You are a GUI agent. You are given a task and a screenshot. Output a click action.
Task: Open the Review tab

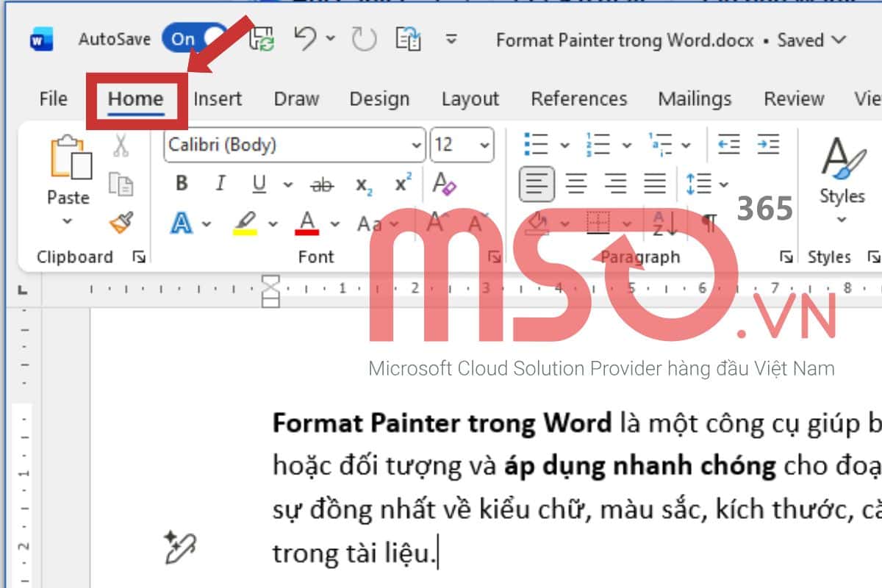[x=794, y=98]
